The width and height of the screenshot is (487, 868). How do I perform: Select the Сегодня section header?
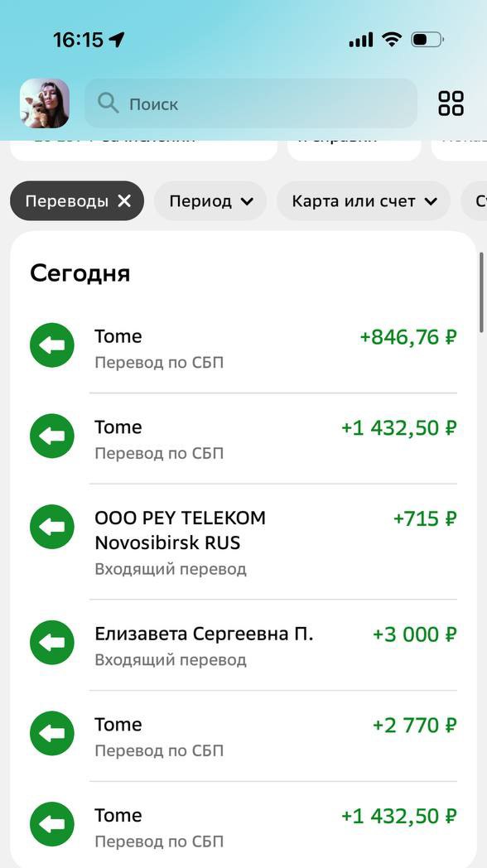click(x=79, y=272)
